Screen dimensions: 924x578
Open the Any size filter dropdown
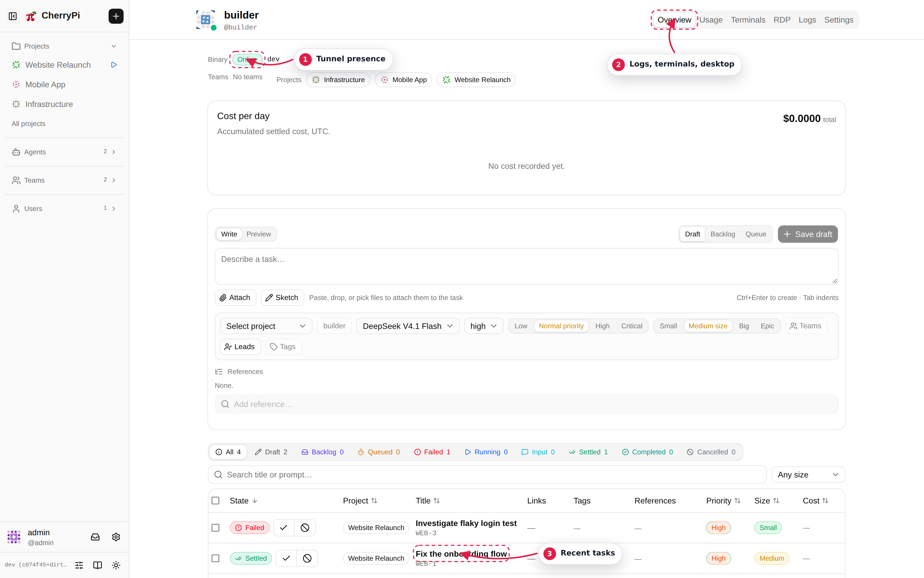click(x=808, y=475)
